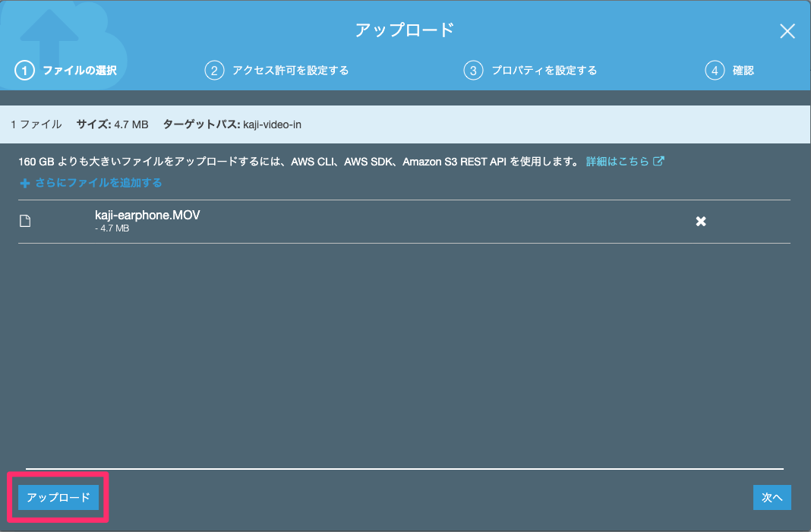Screen dimensions: 811x532
Task: Click the ターゲットパス kaji-video-in text
Action: [232, 124]
